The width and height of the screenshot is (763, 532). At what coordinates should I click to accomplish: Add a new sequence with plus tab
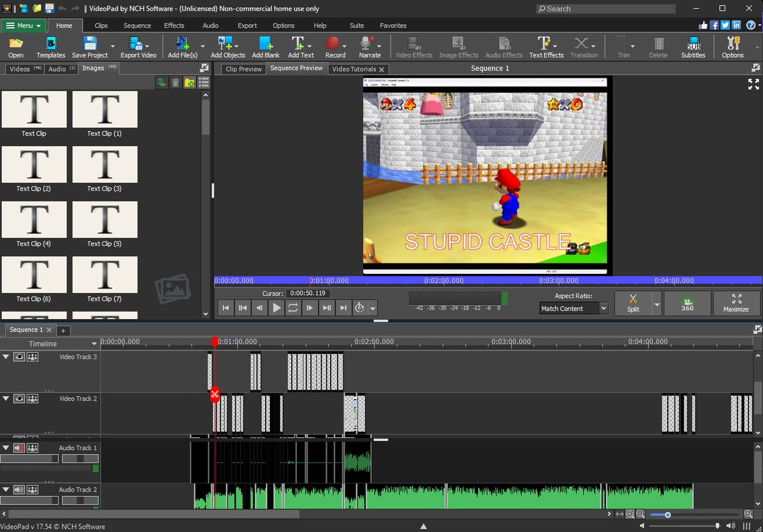click(x=63, y=331)
